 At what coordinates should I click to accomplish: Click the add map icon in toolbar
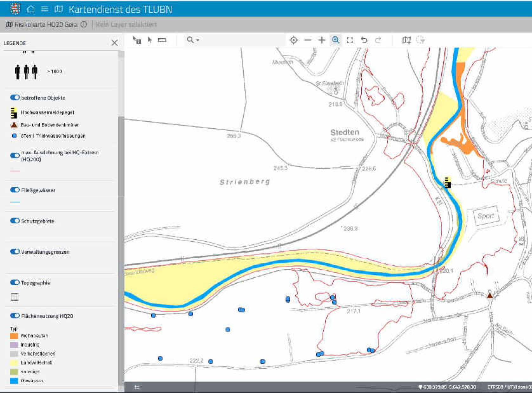[406, 40]
